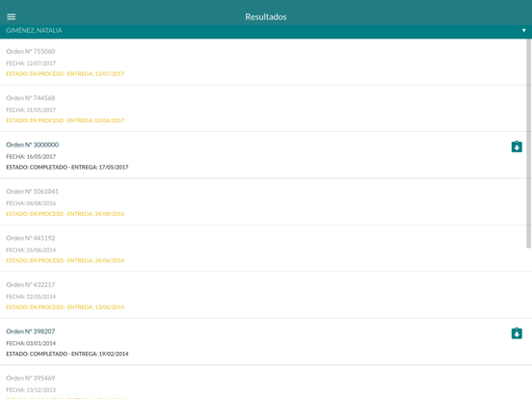The height and width of the screenshot is (399, 532).
Task: Expand the GIMÉNEZ, NATALIA patient dropdown arrow
Action: coord(523,31)
